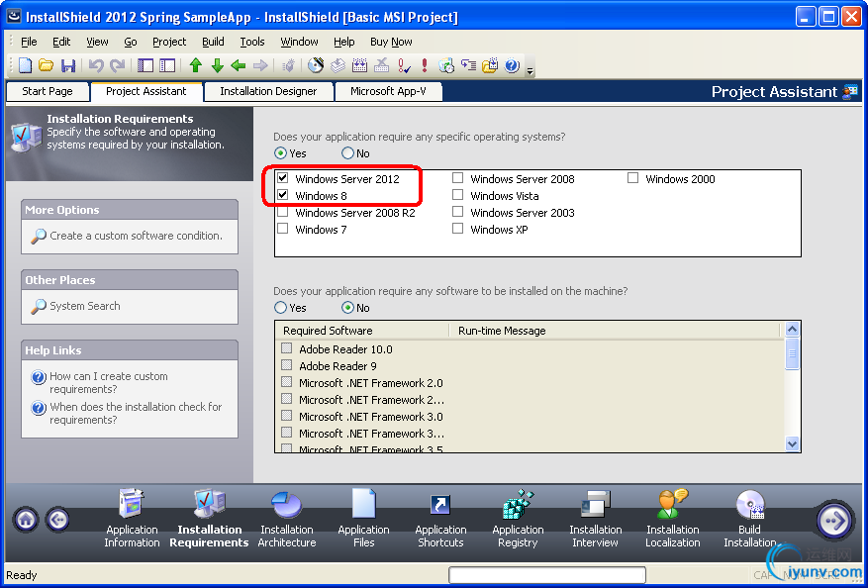
Task: Open the Installation Architecture step
Action: click(x=287, y=519)
